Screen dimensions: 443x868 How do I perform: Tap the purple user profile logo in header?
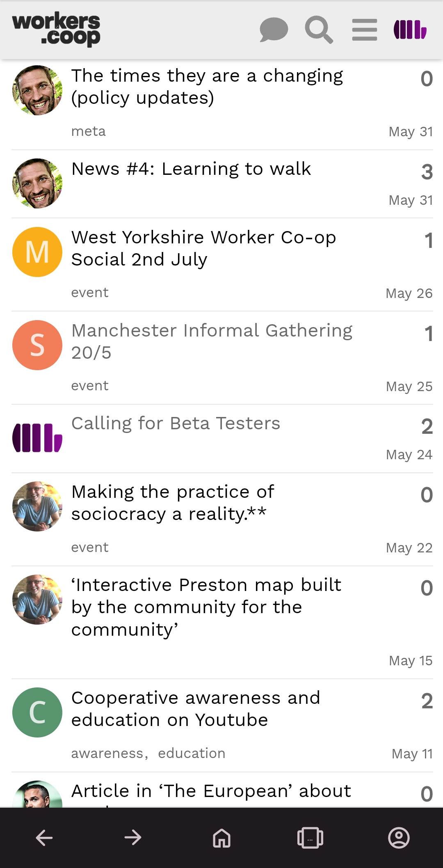click(x=410, y=30)
